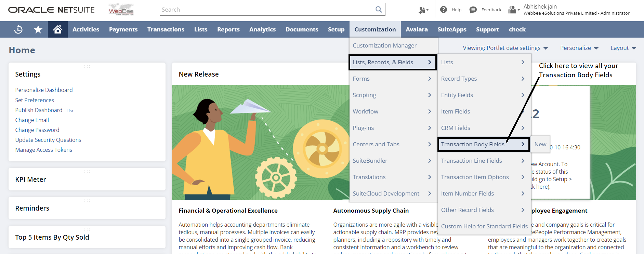Click the Set Preferences link
This screenshot has width=644, height=254.
pos(35,100)
